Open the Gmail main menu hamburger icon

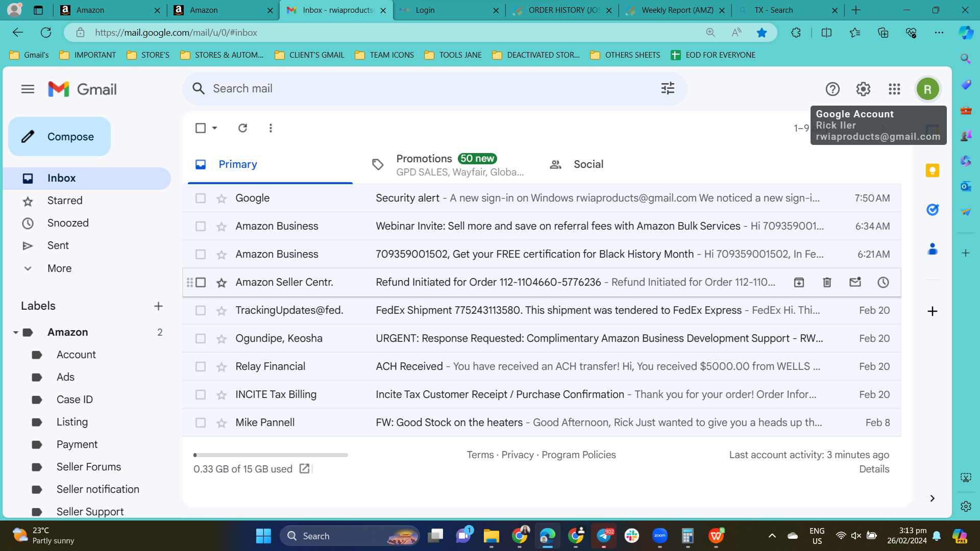pyautogui.click(x=28, y=89)
